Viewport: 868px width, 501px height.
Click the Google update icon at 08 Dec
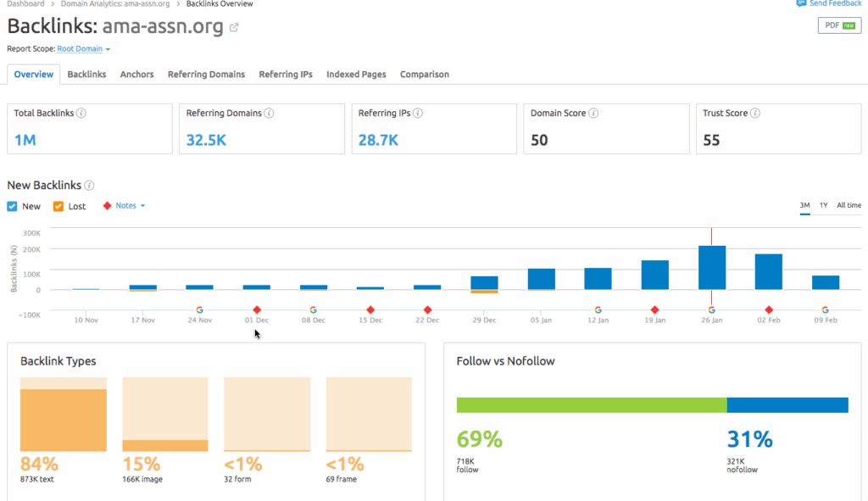coord(314,310)
